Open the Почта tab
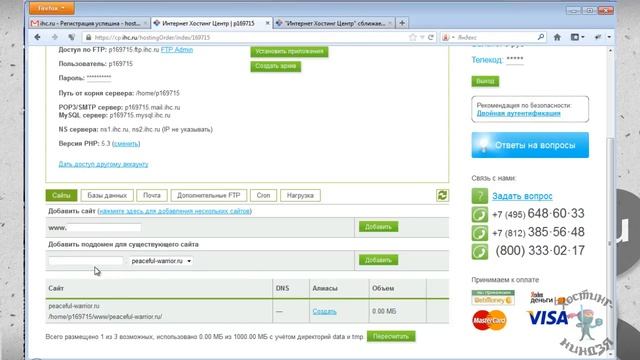Screen dimensions: 640x360 pos(152,196)
